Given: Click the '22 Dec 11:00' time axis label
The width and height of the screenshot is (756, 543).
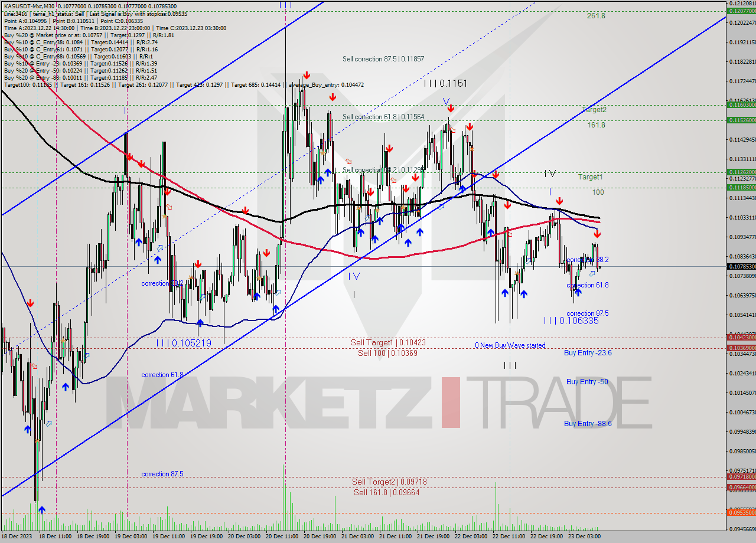Looking at the screenshot, I should click(509, 537).
